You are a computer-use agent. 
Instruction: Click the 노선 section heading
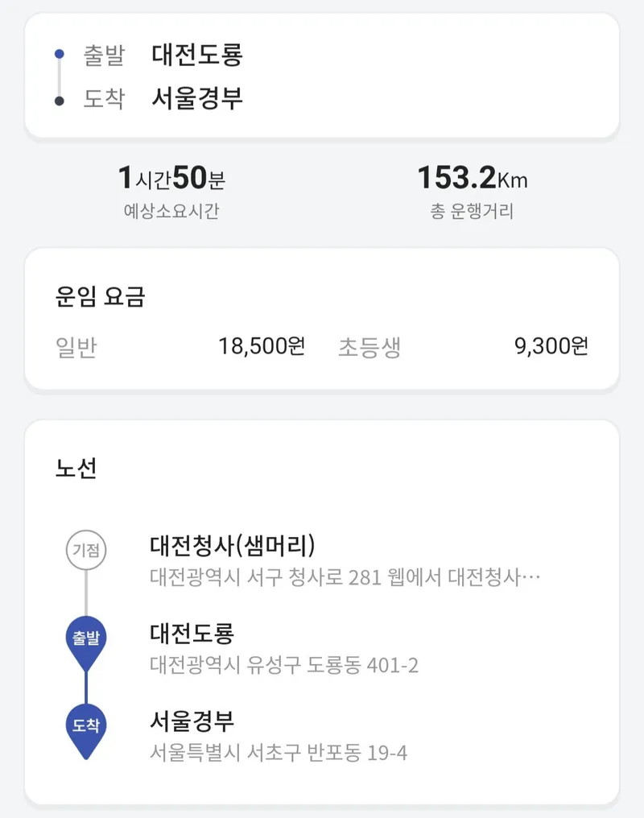pyautogui.click(x=76, y=468)
